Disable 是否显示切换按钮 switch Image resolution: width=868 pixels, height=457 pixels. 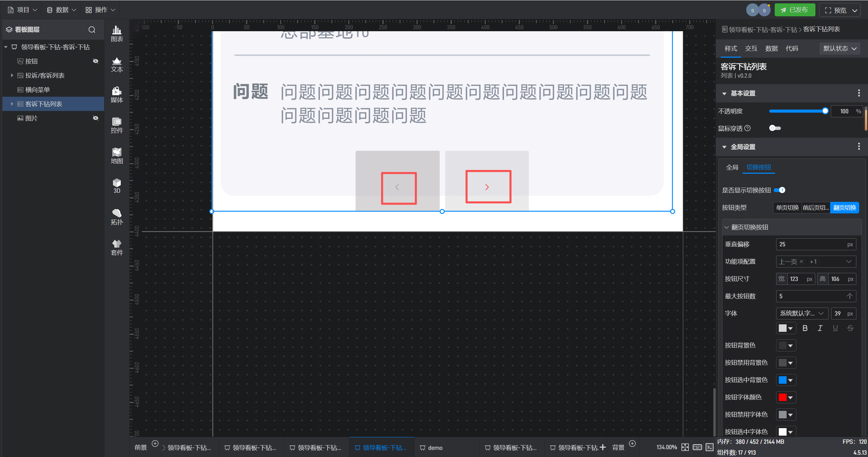(779, 190)
